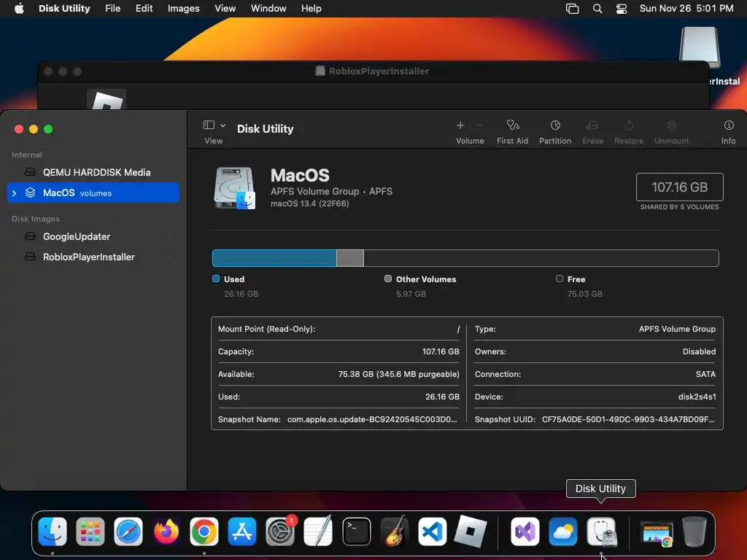Click the disk2s4s1 device value

(697, 397)
